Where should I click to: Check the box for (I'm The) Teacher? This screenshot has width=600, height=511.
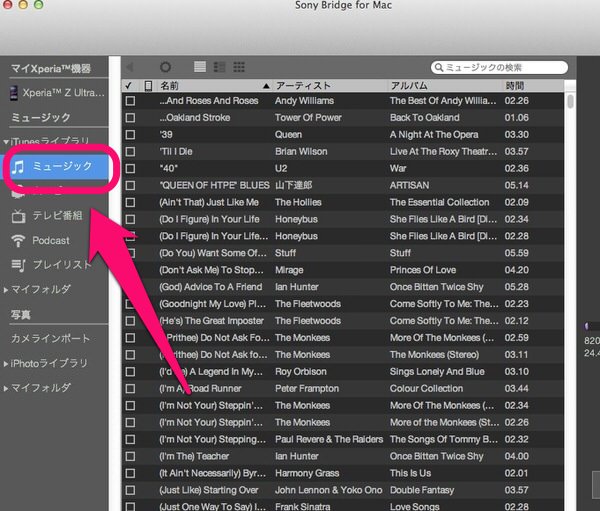coord(130,456)
